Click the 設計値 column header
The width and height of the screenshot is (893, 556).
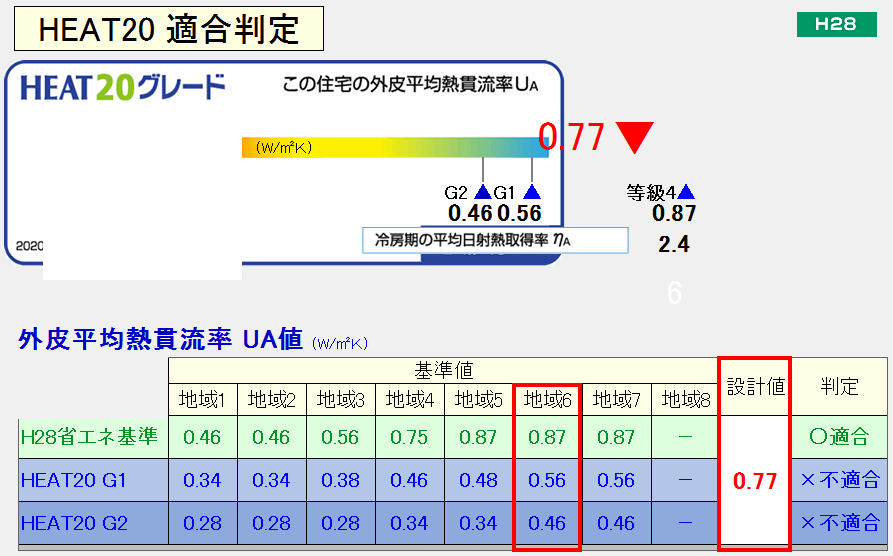[755, 387]
